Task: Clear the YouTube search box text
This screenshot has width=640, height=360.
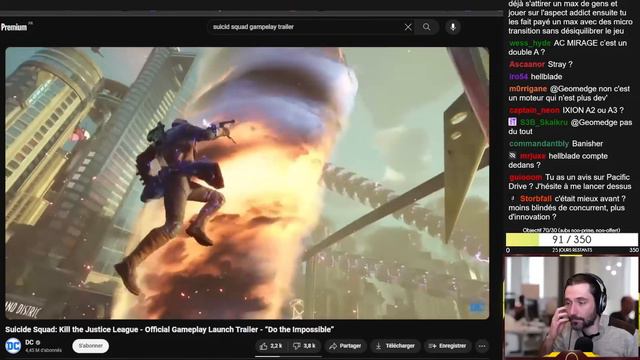Action: (408, 27)
